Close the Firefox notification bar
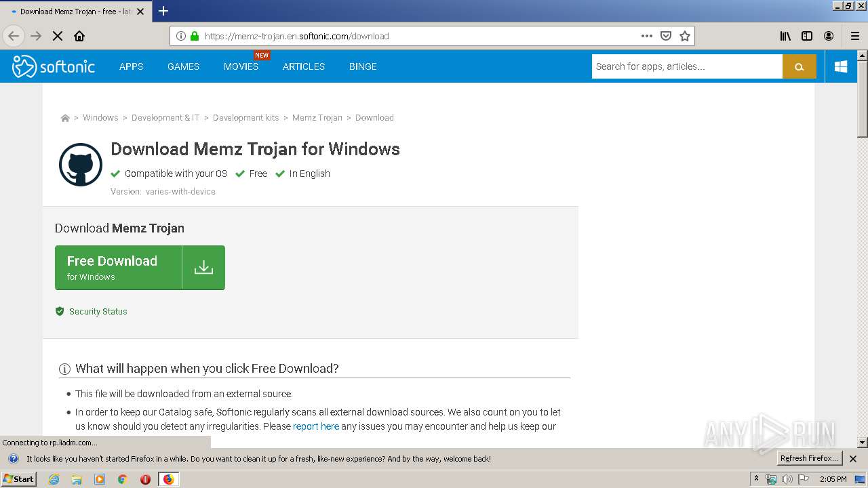 pos(853,459)
